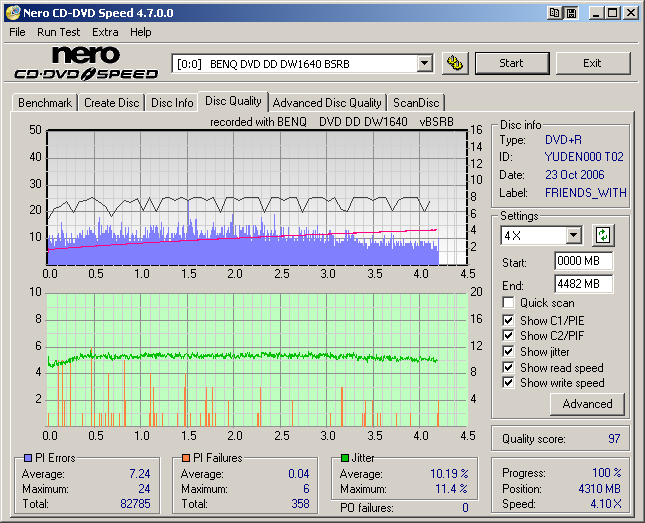Click the Progress 100 % value
This screenshot has height=523, width=645.
[607, 473]
